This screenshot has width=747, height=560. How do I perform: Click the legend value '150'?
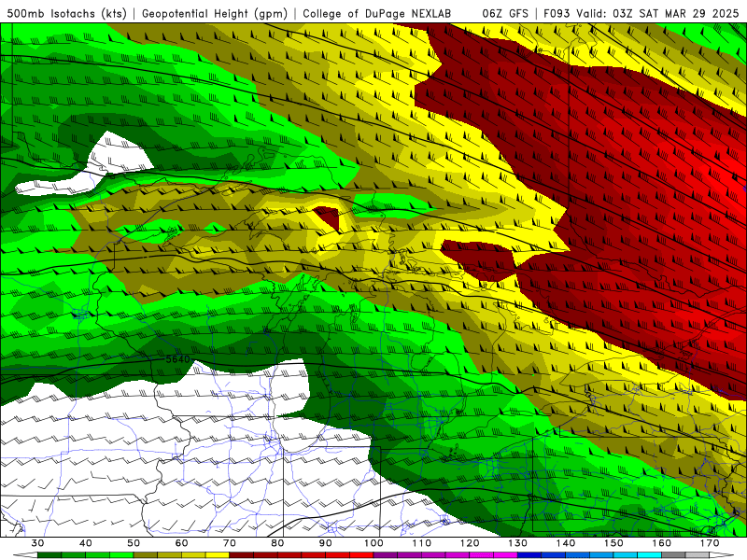pyautogui.click(x=613, y=543)
